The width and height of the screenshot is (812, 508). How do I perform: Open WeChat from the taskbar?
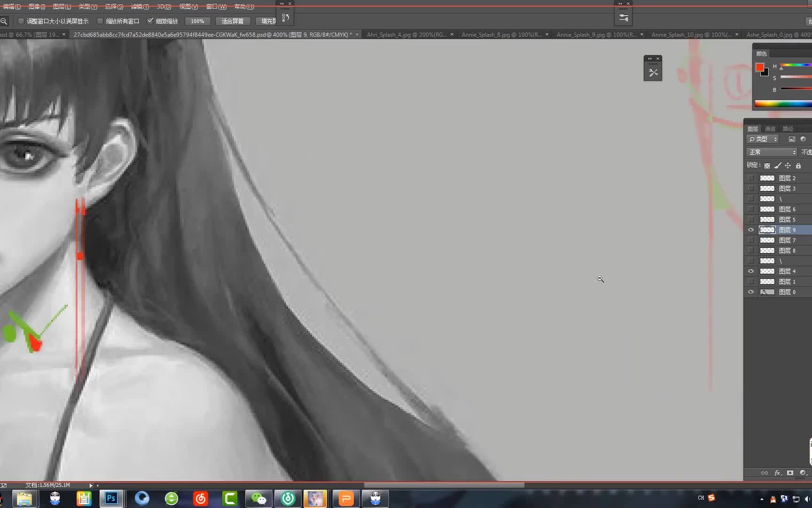(258, 498)
